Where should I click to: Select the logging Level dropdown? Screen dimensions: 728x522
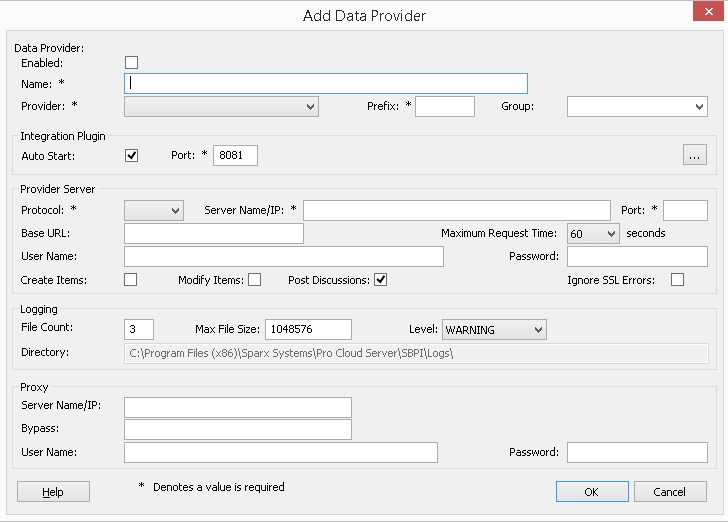click(494, 329)
